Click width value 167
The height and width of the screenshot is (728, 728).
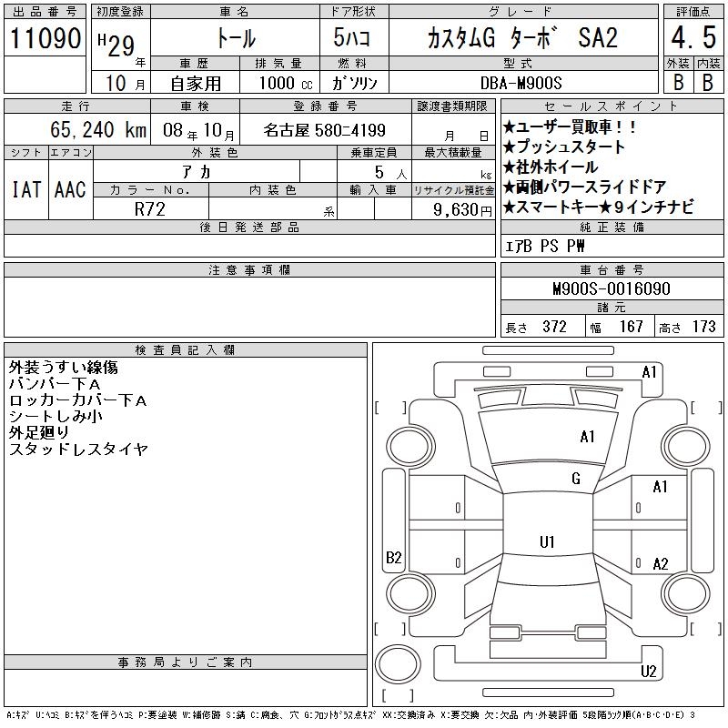631,327
